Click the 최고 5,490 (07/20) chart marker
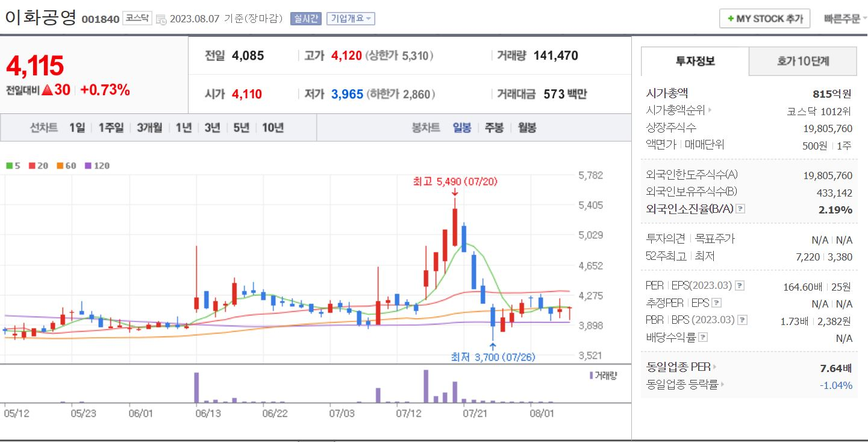Viewport: 868px width, 442px height. coord(455,182)
